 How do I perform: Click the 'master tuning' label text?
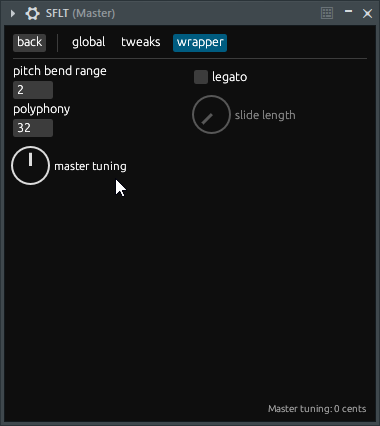coord(90,166)
